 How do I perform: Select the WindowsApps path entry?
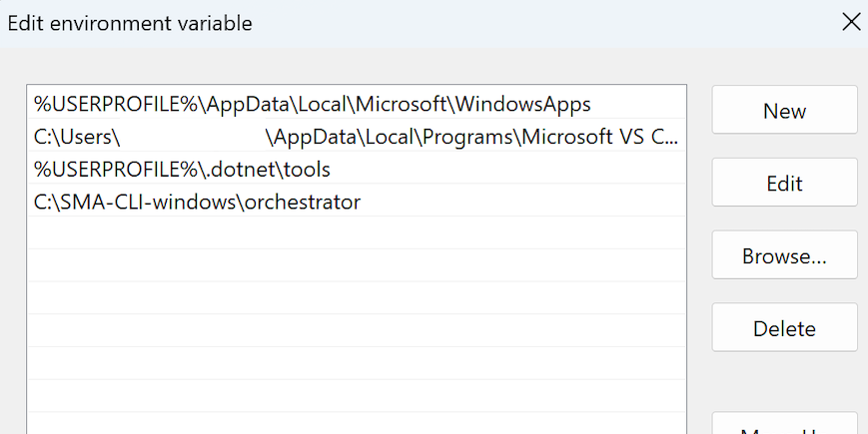click(313, 104)
